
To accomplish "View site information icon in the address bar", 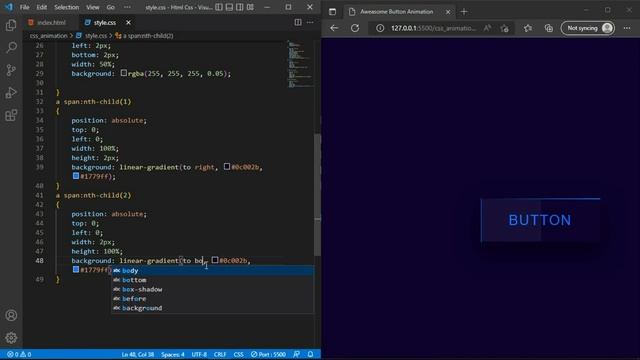I will coord(380,28).
